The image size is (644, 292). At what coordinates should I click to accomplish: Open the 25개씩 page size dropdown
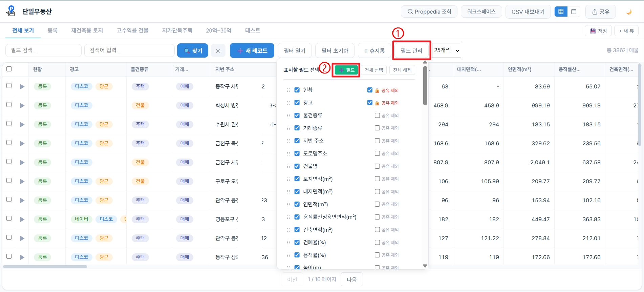point(446,50)
